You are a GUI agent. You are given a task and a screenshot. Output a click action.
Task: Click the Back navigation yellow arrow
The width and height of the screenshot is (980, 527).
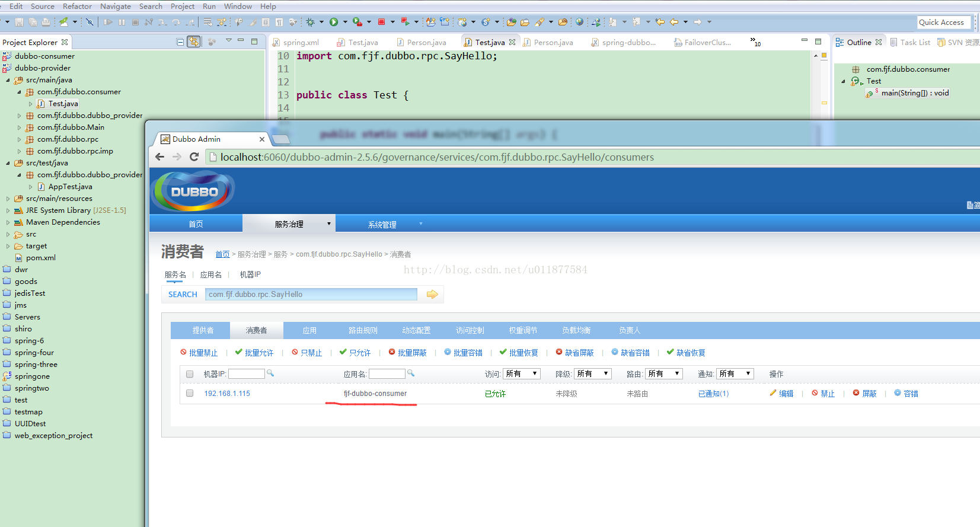pos(674,22)
